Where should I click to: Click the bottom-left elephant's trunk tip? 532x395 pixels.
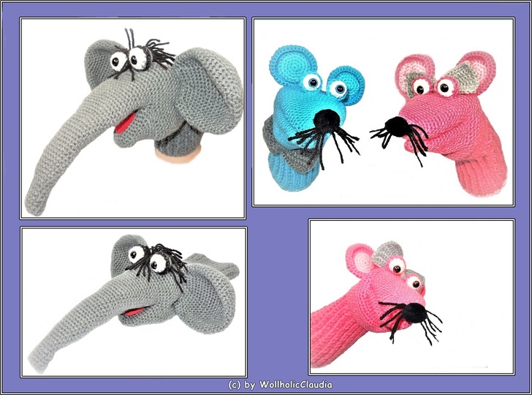40,364
